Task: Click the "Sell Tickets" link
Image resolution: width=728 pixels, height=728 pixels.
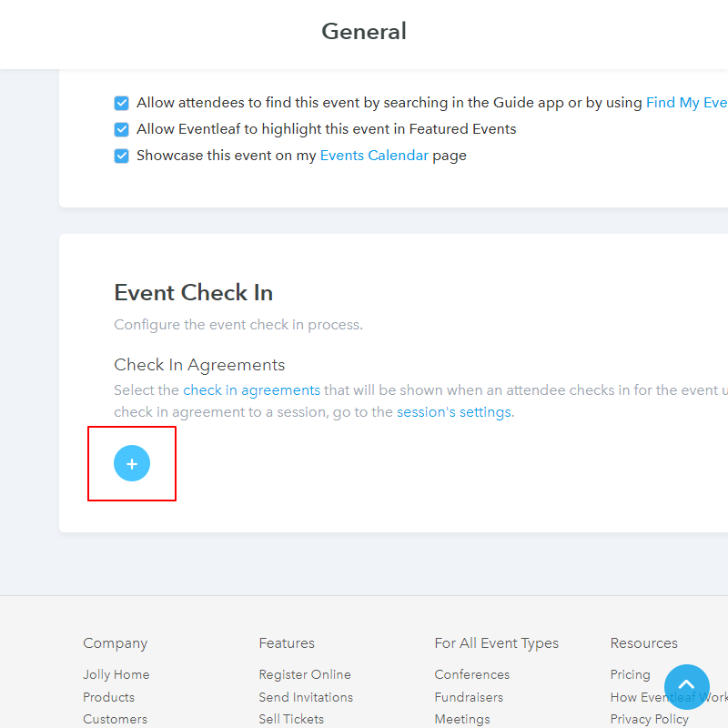Action: (291, 719)
